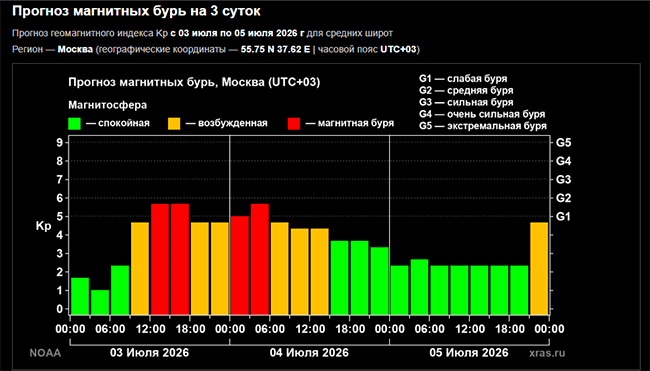Click the first green bar on 05 Июля
The image size is (650, 371).
tap(399, 290)
